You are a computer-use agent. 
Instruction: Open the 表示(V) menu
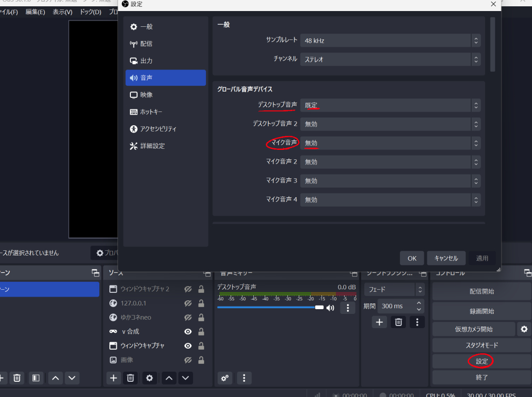(63, 12)
